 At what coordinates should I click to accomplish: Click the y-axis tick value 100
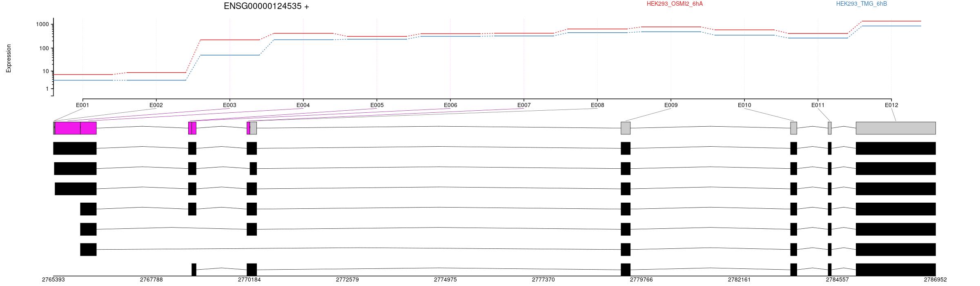tap(44, 48)
